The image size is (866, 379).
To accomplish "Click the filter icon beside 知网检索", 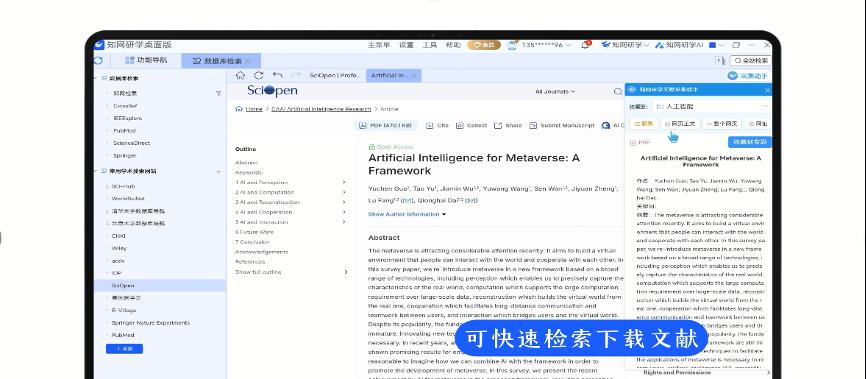I will (x=218, y=93).
